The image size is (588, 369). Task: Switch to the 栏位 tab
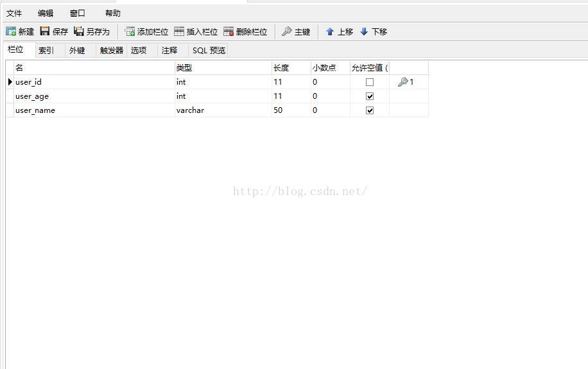[x=20, y=50]
